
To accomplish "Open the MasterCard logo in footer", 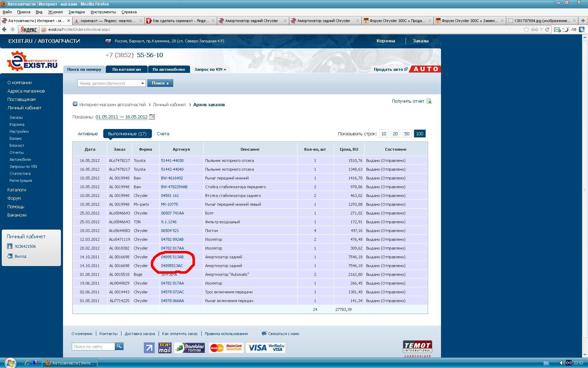I will (x=226, y=348).
